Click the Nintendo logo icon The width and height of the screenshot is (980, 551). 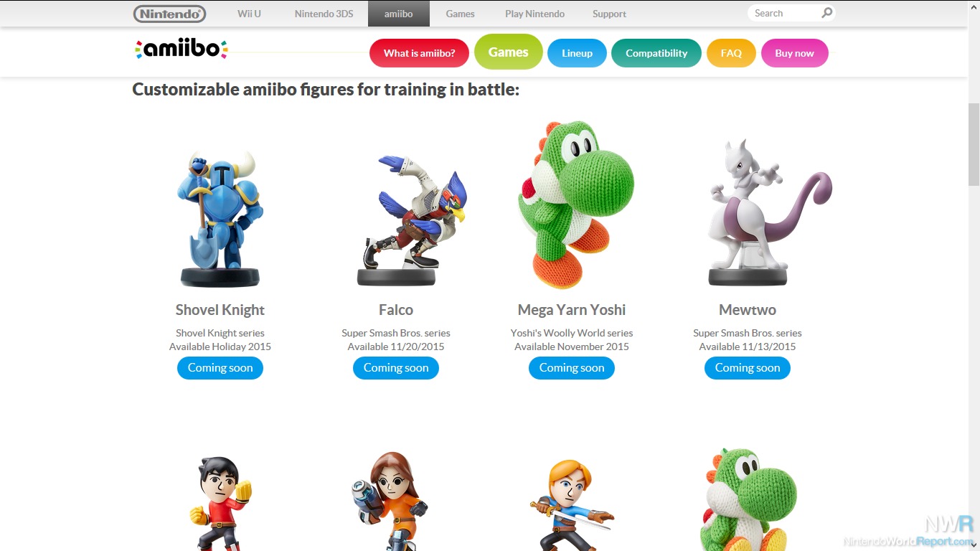click(x=170, y=14)
